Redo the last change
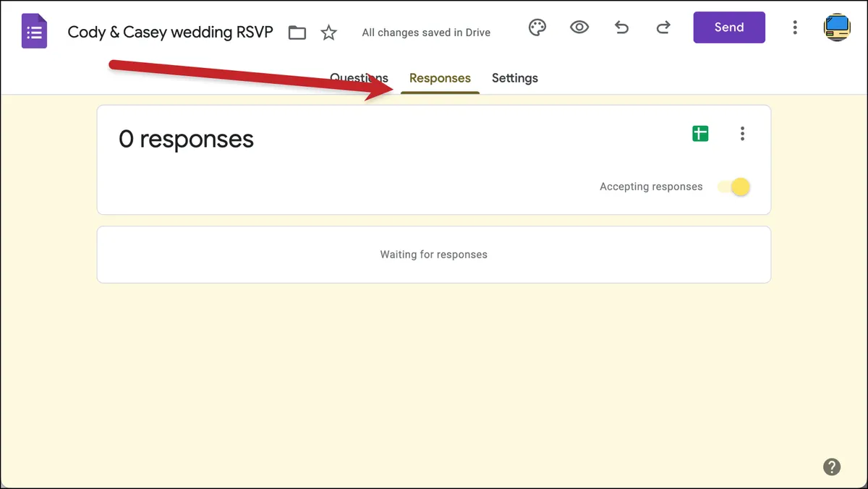The image size is (868, 489). click(x=663, y=27)
